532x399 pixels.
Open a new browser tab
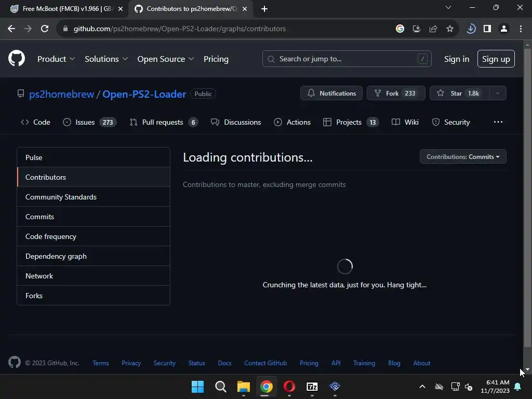click(x=264, y=9)
